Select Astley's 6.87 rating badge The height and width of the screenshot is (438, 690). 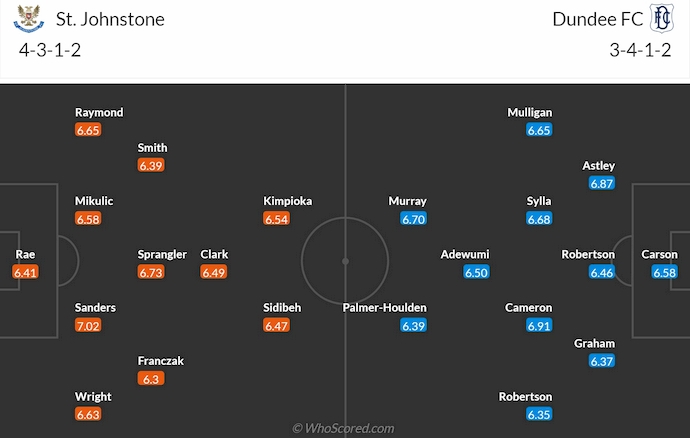tap(602, 184)
